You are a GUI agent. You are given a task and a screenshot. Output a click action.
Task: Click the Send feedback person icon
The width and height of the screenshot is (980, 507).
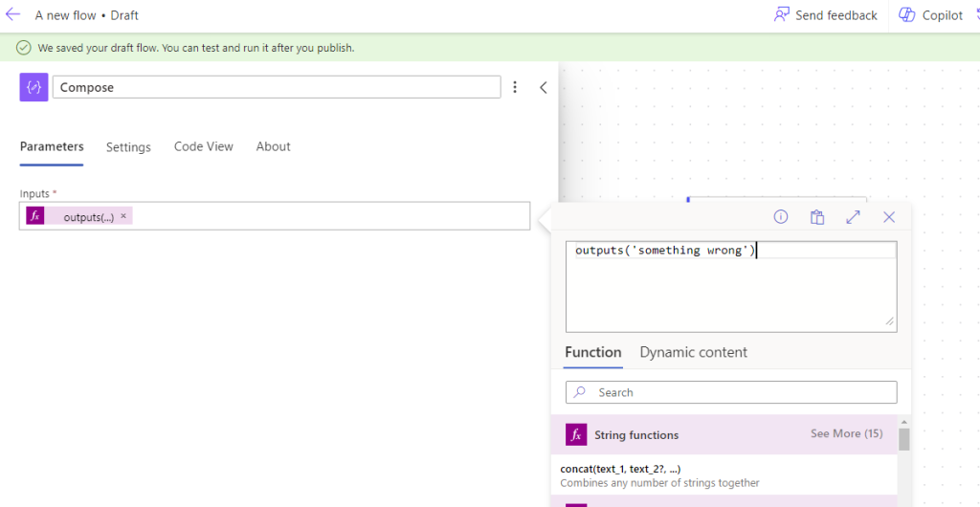click(781, 15)
